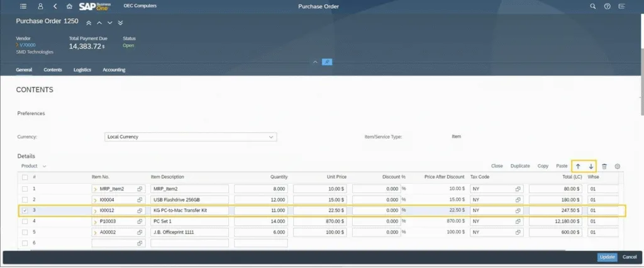Screen dimensions: 644x268
Task: Open the user profile icon
Action: (40, 6)
